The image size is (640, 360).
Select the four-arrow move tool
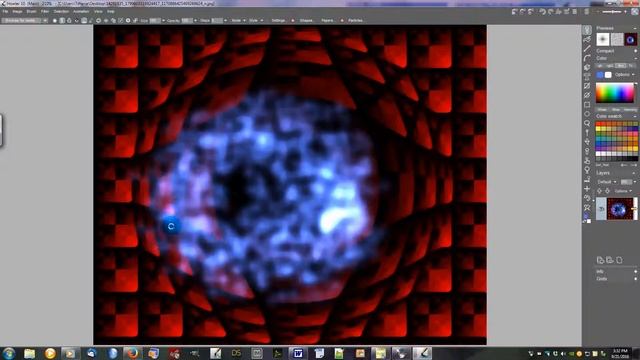point(587,142)
